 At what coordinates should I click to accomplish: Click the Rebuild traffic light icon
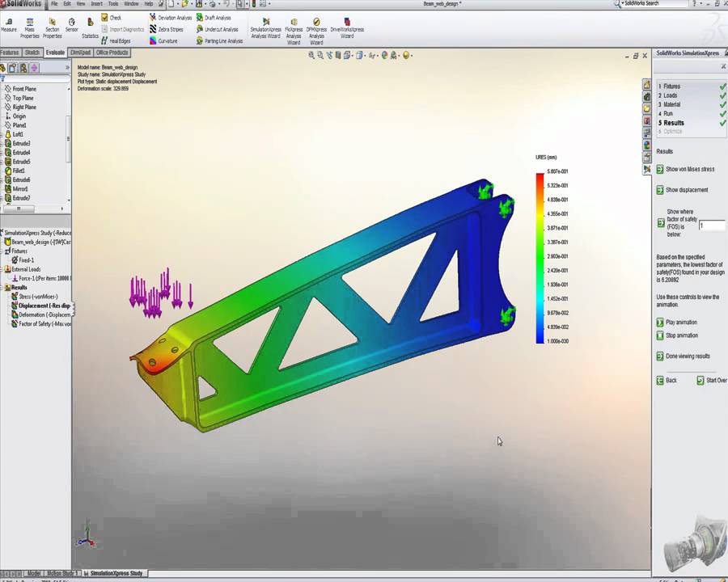[x=253, y=4]
